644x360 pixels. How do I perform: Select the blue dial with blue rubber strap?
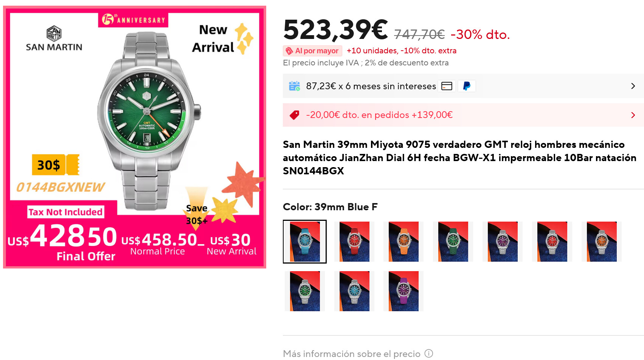click(305, 242)
